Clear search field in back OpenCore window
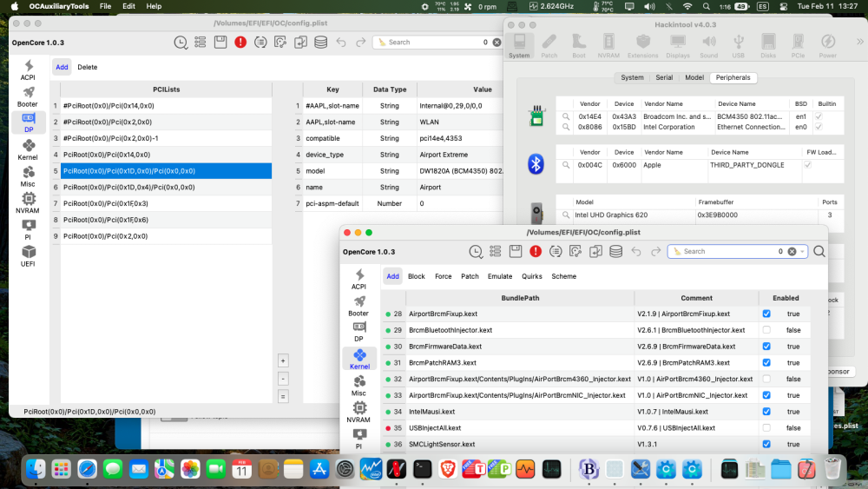 click(496, 42)
